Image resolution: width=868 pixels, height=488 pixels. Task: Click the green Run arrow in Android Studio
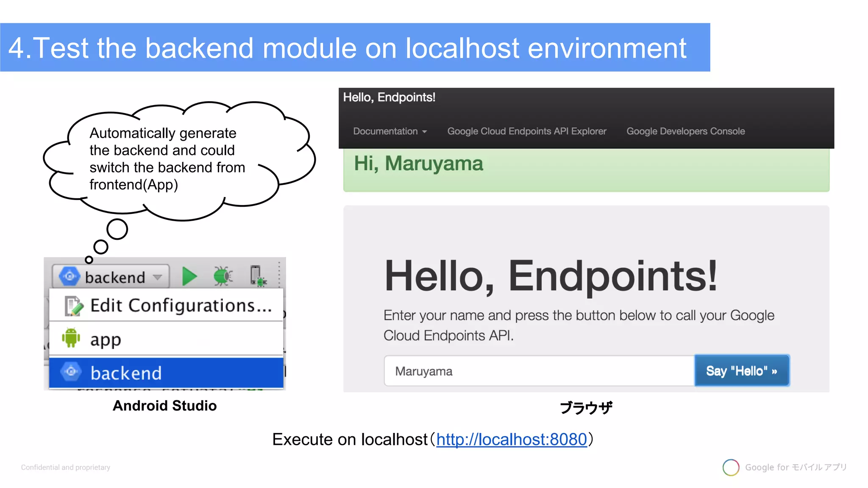[x=189, y=277]
